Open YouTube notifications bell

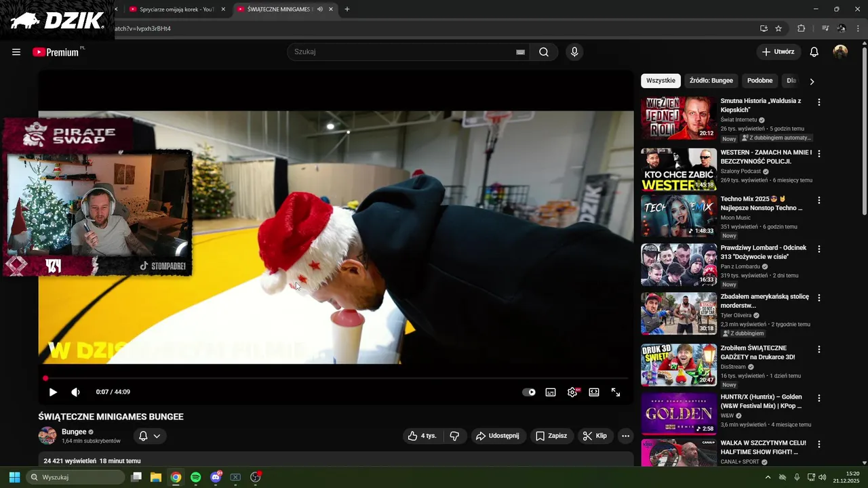point(814,52)
